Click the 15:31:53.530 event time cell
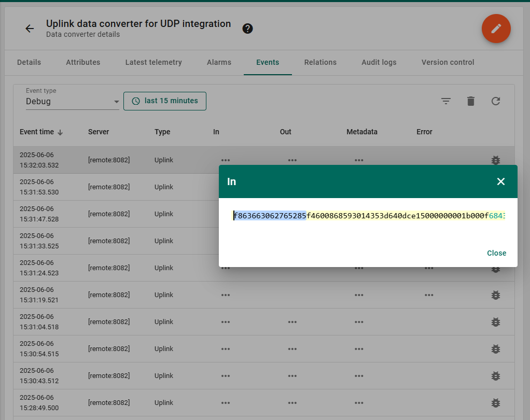This screenshot has height=420, width=530. coord(39,187)
